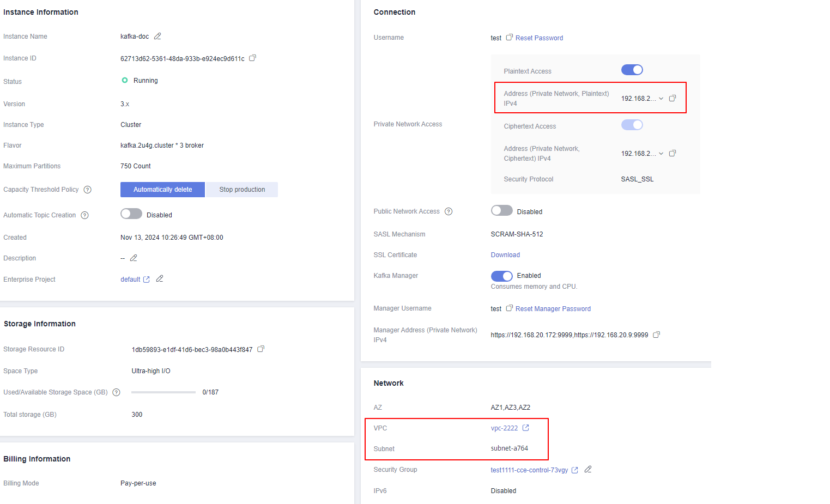
Task: Expand the ciphertext address dropdown
Action: click(x=661, y=154)
